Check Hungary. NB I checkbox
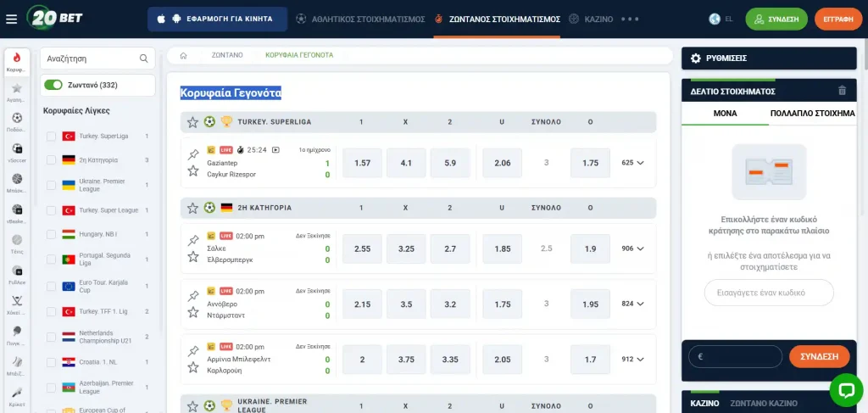Viewport: 868px width, 413px height. coord(51,234)
